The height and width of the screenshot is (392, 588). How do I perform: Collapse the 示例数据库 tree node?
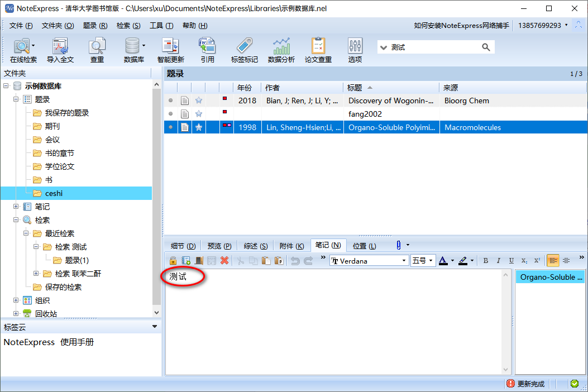click(6, 86)
